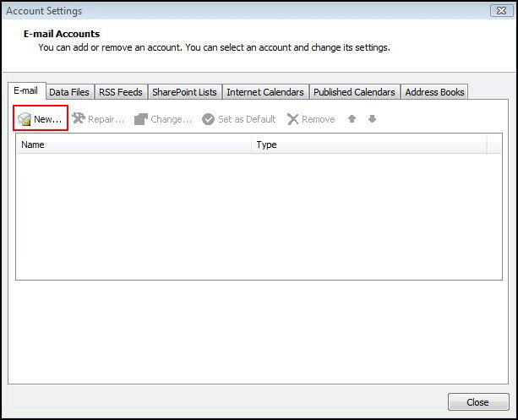This screenshot has width=518, height=420.
Task: Click the Set as Default checkmark icon
Action: (x=209, y=119)
